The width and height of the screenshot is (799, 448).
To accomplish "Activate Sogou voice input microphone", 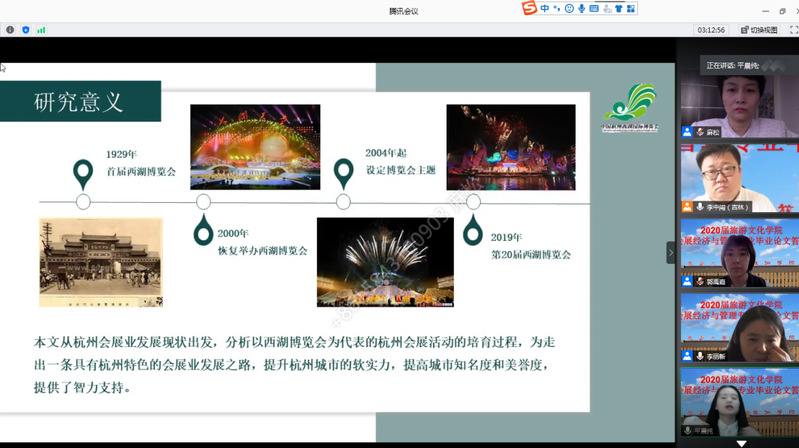I will 581,8.
